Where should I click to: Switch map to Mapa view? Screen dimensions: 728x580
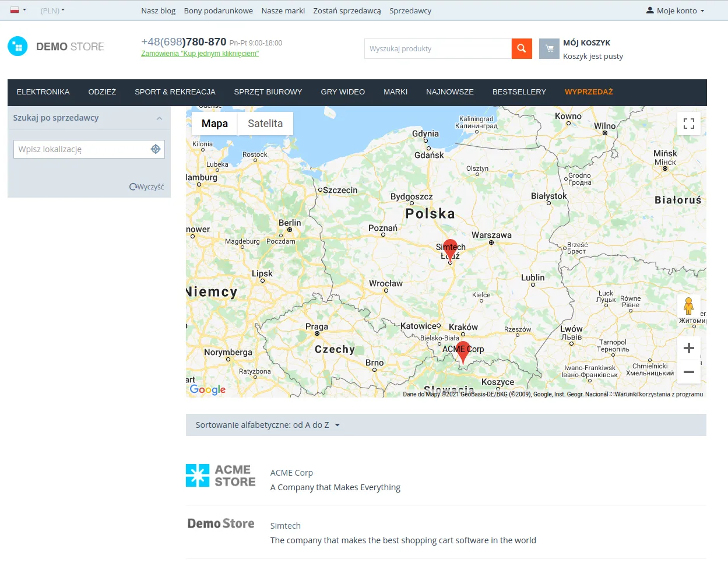[214, 124]
